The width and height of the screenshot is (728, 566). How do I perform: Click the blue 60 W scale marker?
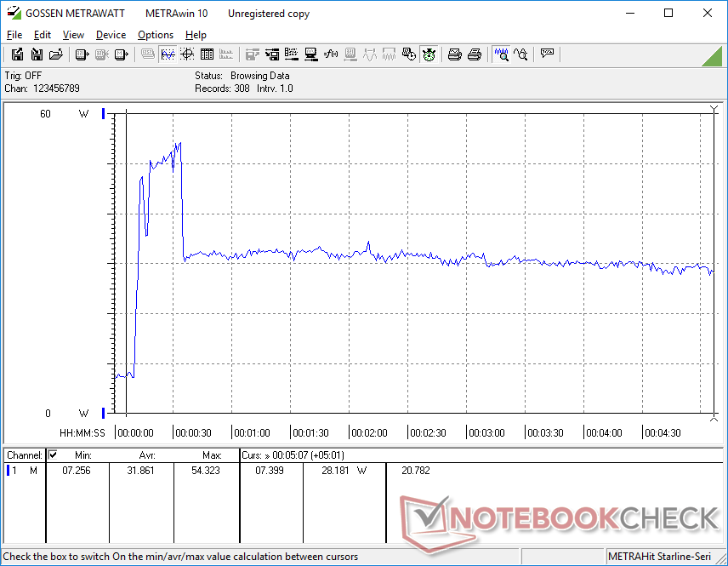[x=103, y=113]
